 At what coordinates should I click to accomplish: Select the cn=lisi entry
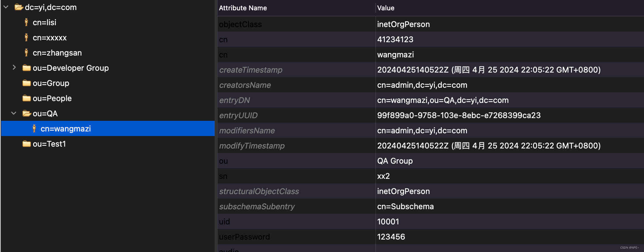pos(45,22)
